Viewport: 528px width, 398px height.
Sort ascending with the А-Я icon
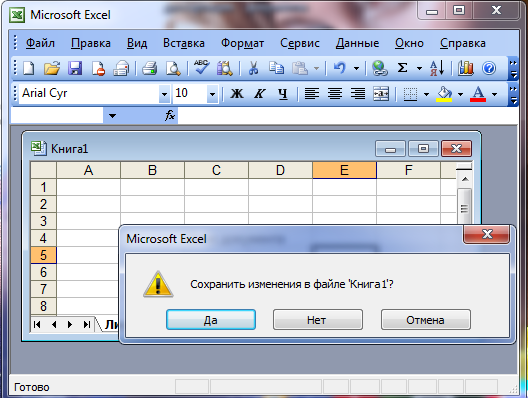[x=437, y=68]
